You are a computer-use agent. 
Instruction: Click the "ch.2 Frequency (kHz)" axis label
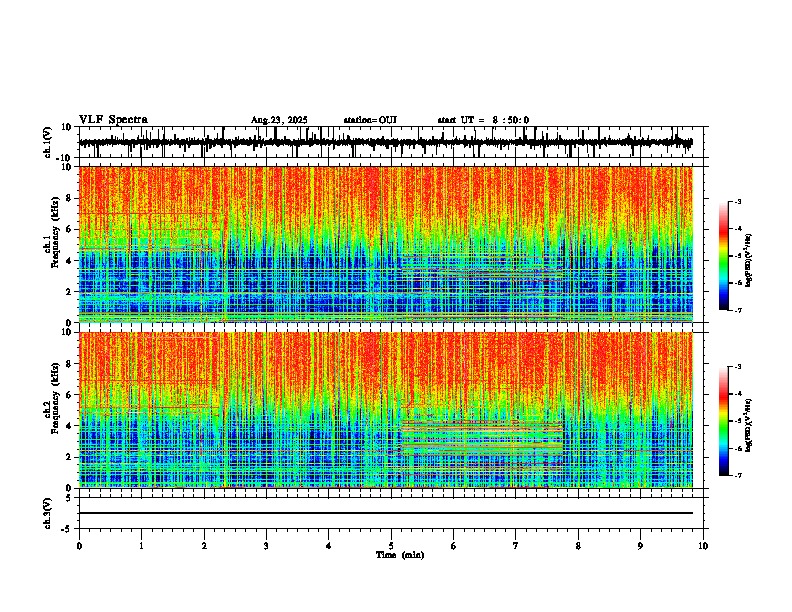click(x=52, y=398)
